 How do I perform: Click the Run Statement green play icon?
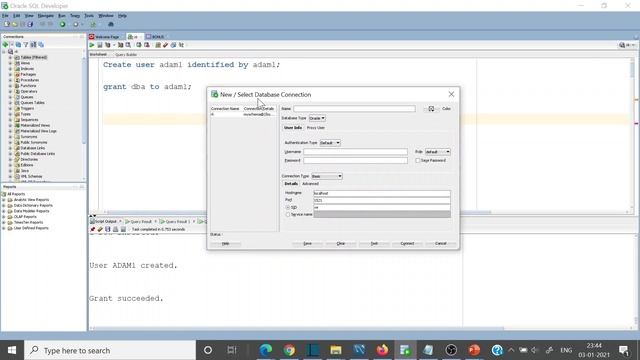92,45
